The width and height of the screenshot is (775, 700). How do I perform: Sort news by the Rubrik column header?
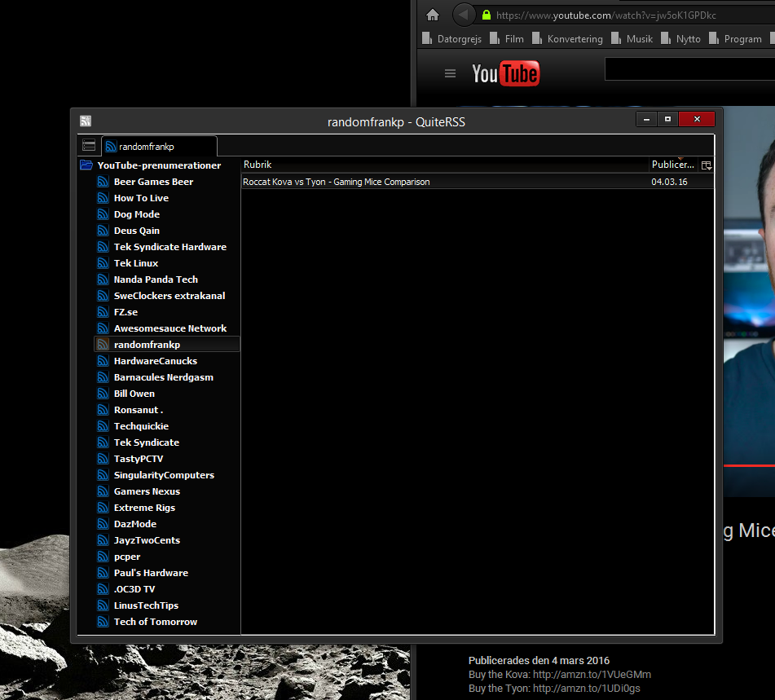point(444,165)
